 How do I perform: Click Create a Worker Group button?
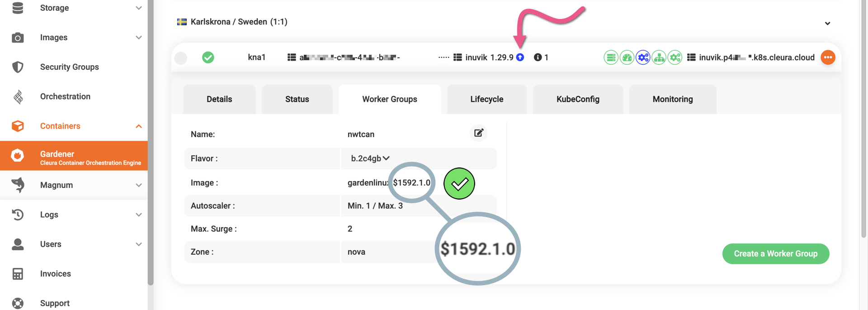[775, 254]
